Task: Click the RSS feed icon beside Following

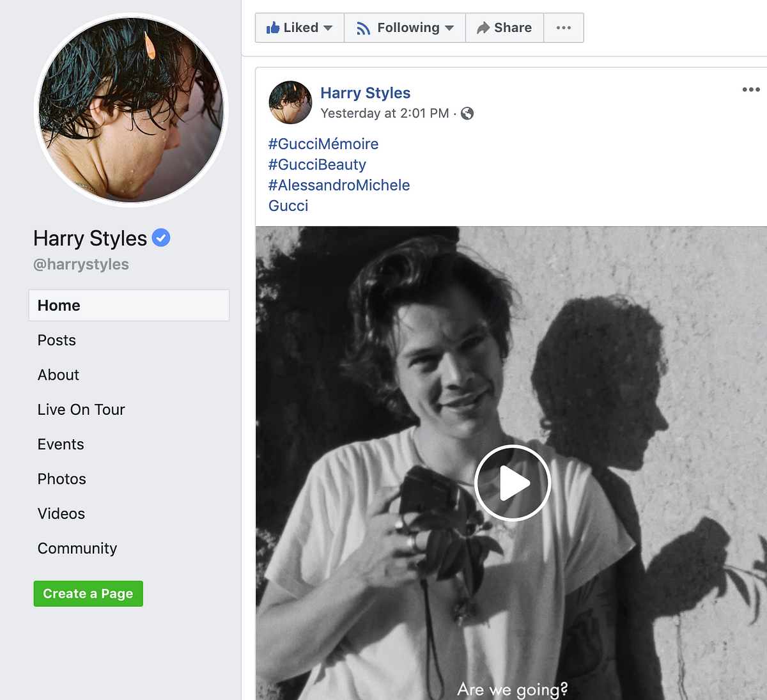Action: click(x=364, y=28)
